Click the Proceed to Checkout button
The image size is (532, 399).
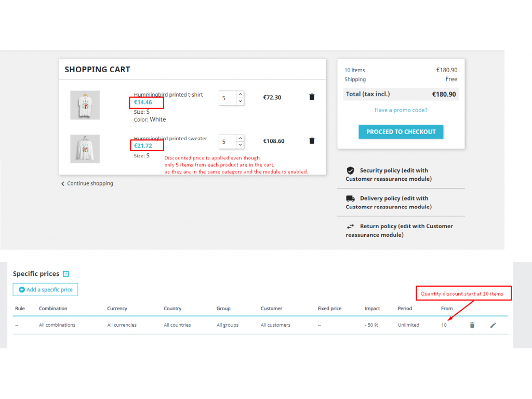click(401, 132)
